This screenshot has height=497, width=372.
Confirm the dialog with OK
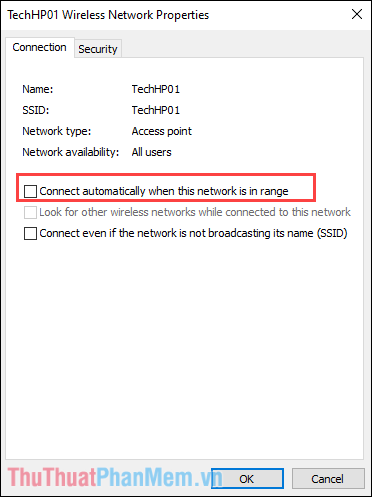tap(247, 479)
